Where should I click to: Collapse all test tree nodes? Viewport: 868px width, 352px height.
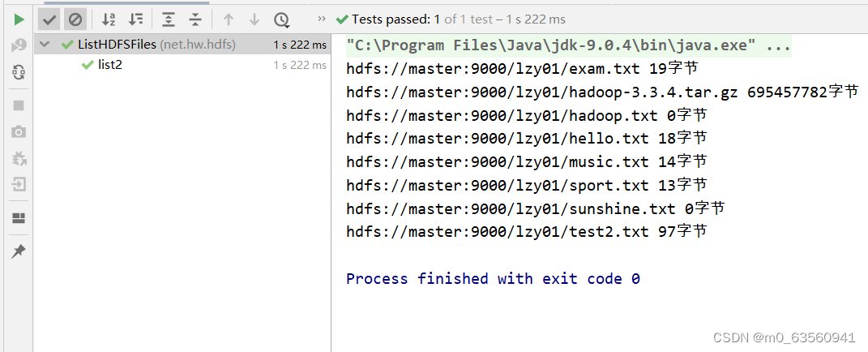pos(195,19)
